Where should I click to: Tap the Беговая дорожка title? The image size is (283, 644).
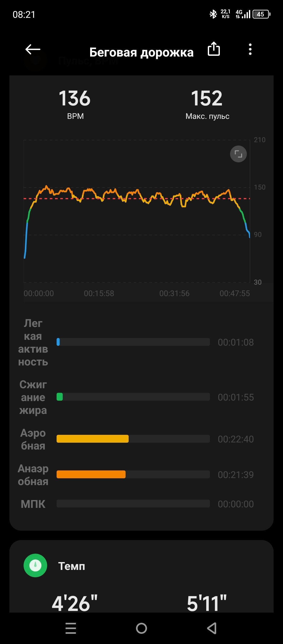141,53
